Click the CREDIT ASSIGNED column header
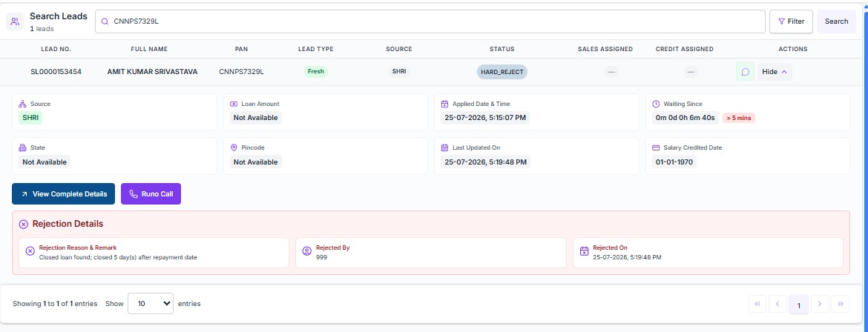This screenshot has width=868, height=332. (684, 49)
